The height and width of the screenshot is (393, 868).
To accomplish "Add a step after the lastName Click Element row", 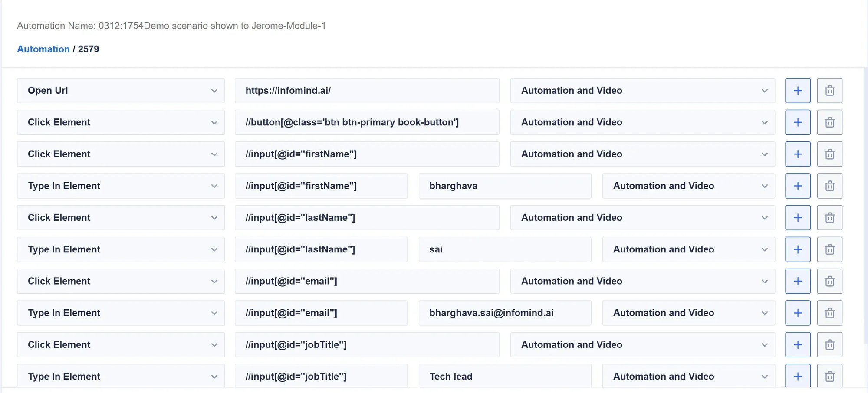I will pos(798,217).
